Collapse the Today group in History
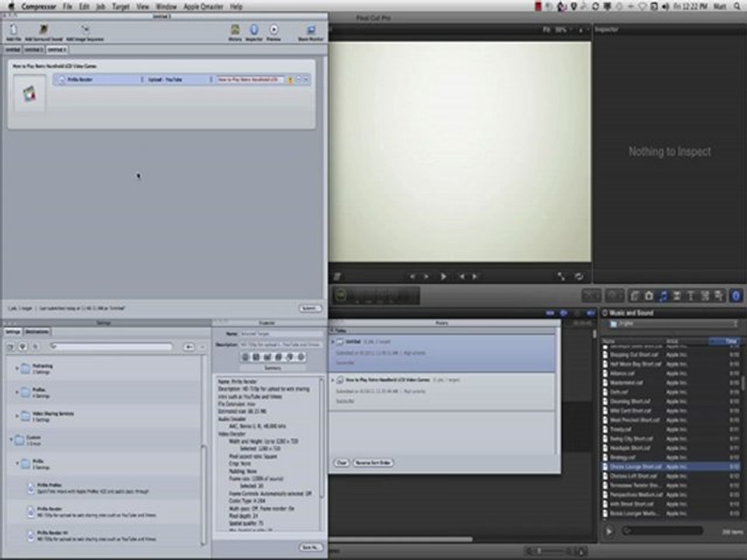 (332, 330)
